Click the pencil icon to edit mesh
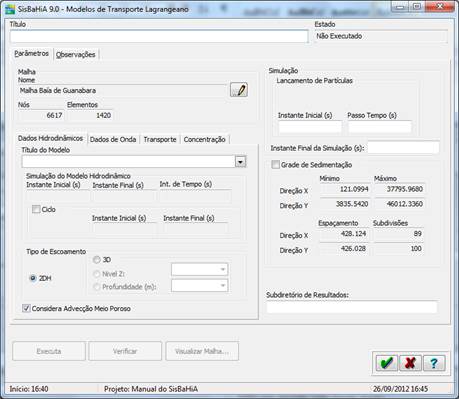459x399 pixels. point(239,90)
